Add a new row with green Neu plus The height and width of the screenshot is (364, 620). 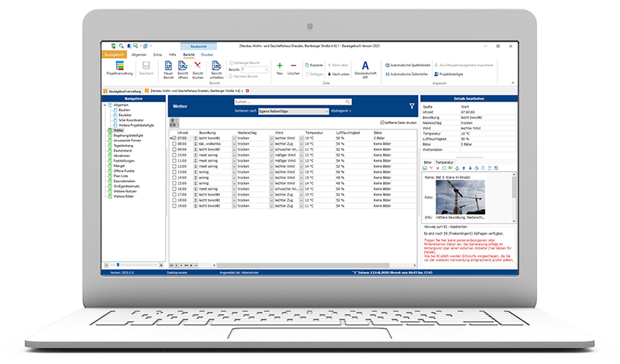coord(279,68)
